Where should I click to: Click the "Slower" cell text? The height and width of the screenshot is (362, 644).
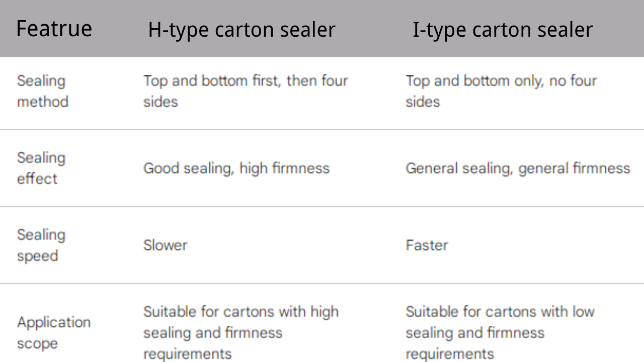(x=165, y=245)
